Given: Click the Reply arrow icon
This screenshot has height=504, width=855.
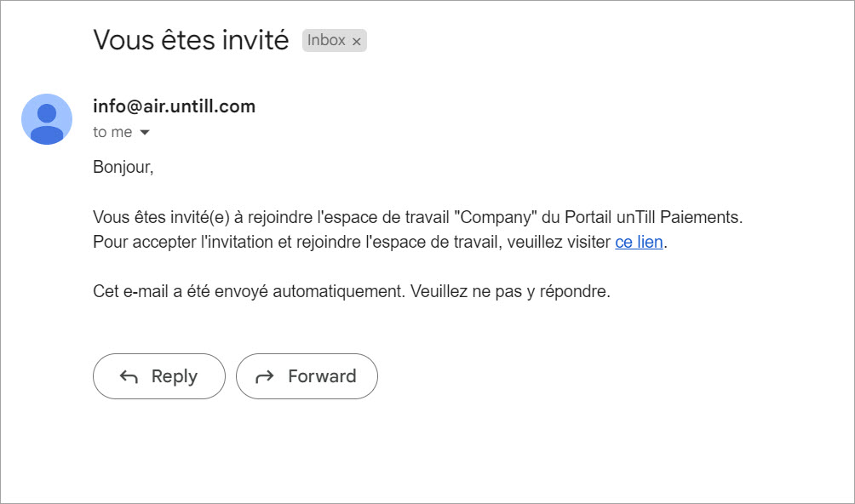Looking at the screenshot, I should 129,376.
